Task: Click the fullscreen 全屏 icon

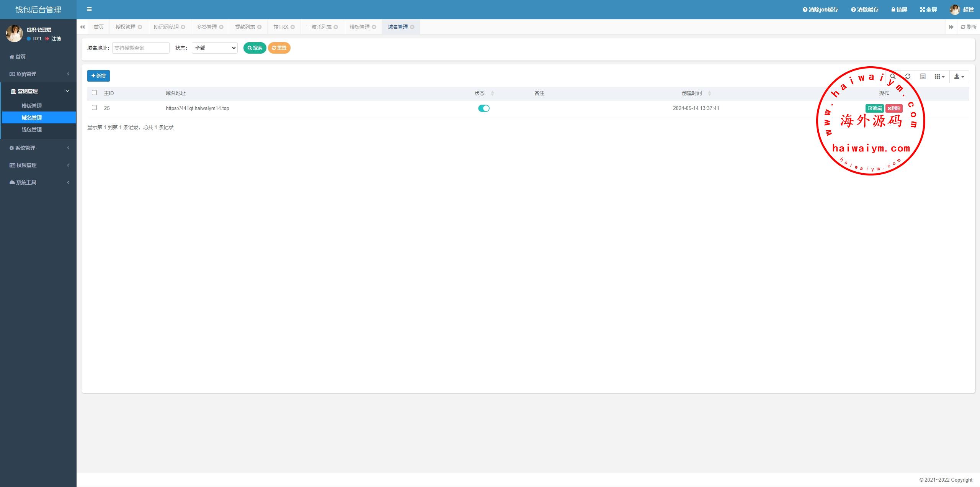Action: coord(928,10)
